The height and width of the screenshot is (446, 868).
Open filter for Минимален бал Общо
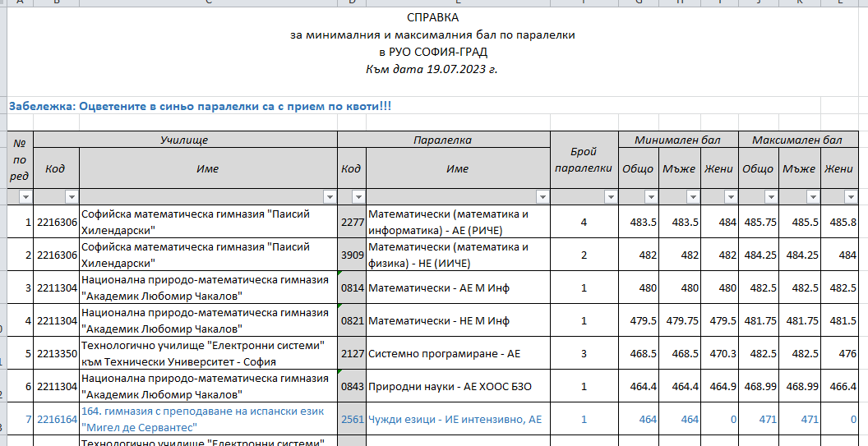pyautogui.click(x=651, y=197)
